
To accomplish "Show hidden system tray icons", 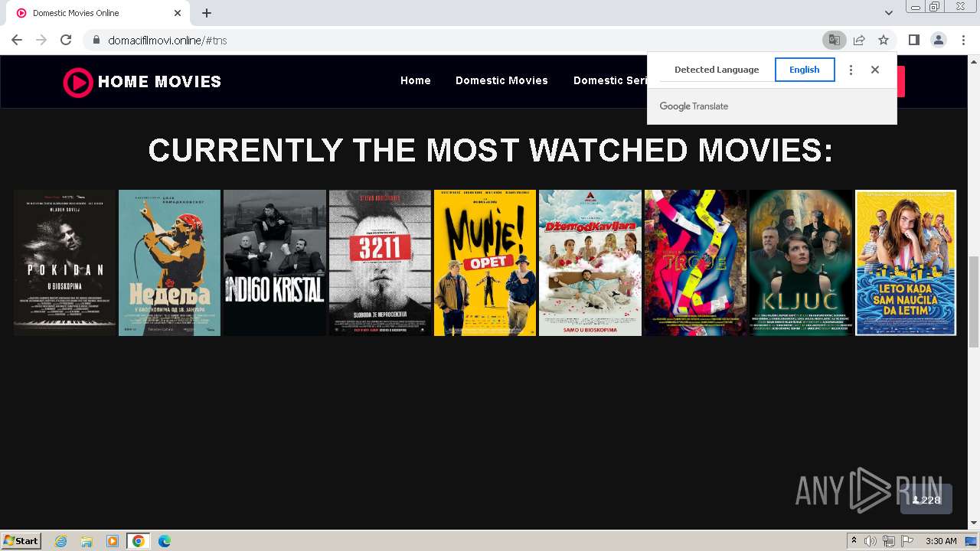I will (x=854, y=541).
